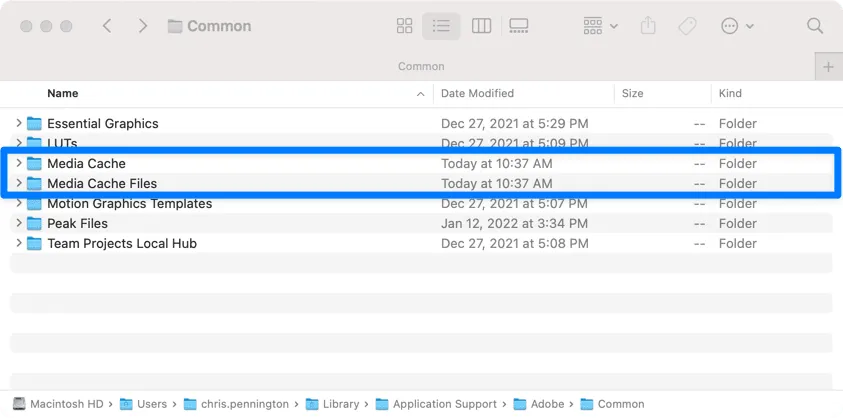Expand the Essential Graphics folder
This screenshot has height=418, width=843.
pyautogui.click(x=19, y=123)
